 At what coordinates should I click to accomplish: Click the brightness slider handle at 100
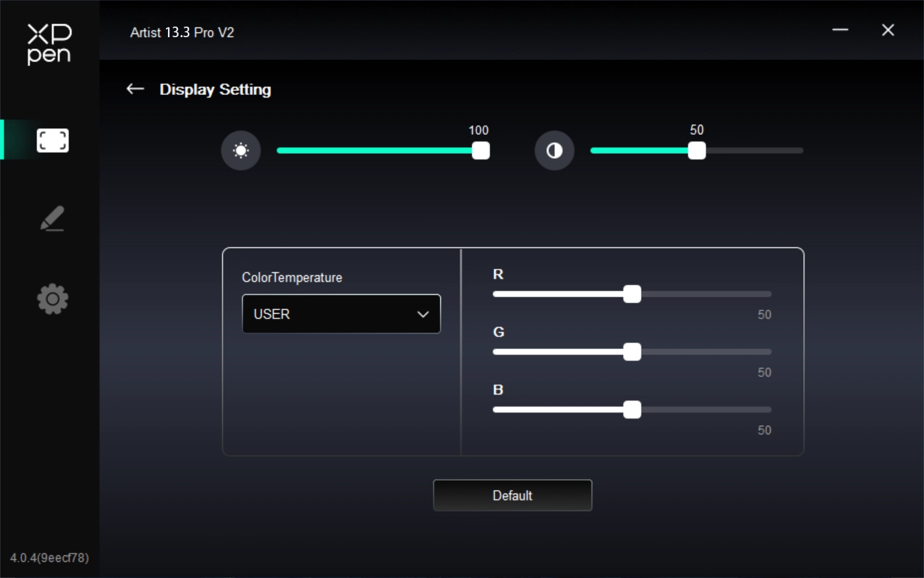[x=481, y=151]
